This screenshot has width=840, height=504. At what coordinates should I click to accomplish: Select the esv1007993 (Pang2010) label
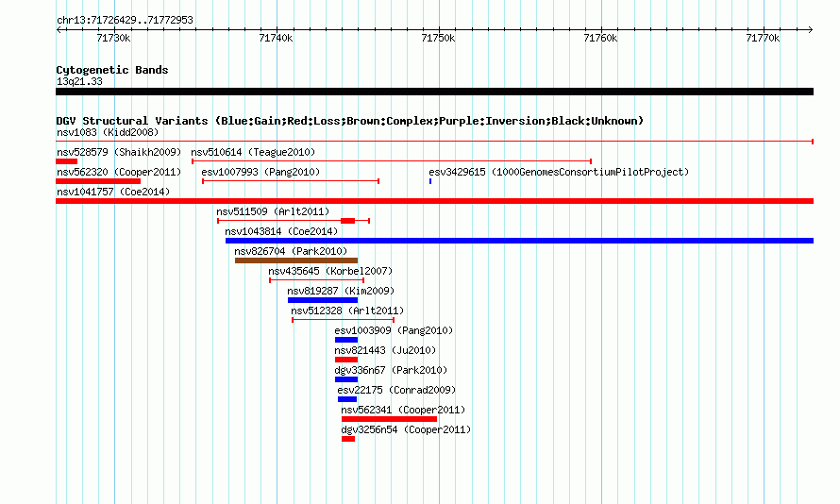tap(260, 172)
